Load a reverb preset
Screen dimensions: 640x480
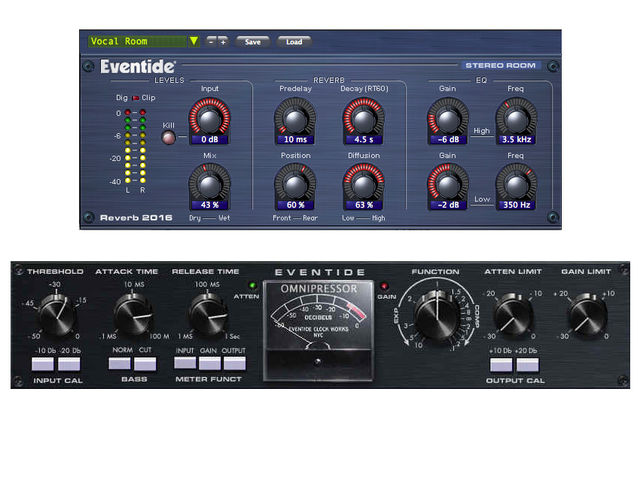pos(294,42)
